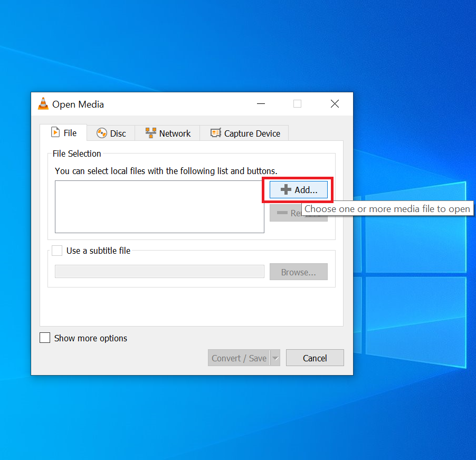Click inside the empty file selection list

[x=158, y=207]
